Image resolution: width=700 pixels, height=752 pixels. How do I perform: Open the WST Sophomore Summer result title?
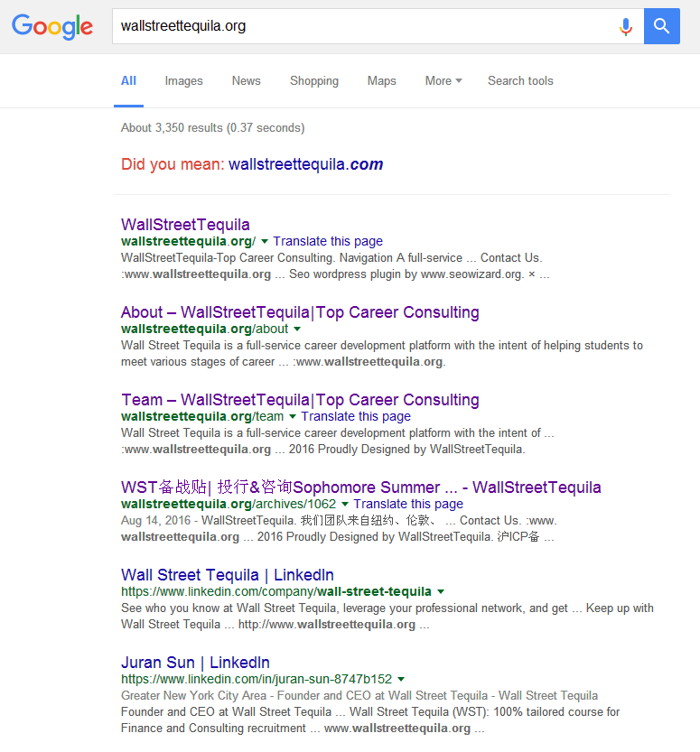pyautogui.click(x=360, y=487)
